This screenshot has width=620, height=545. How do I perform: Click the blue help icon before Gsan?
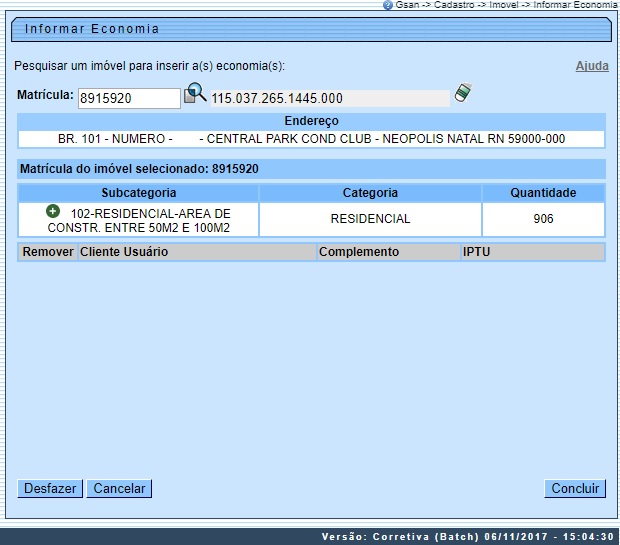pos(388,5)
